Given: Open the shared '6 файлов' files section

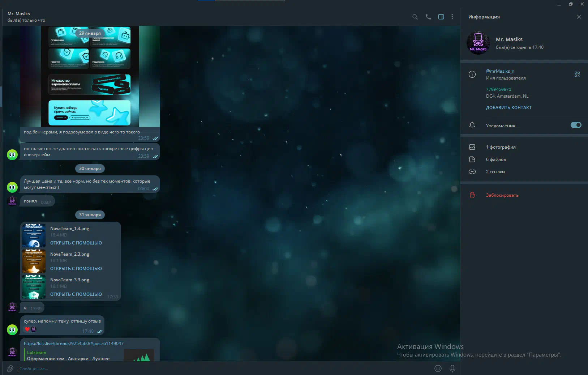Looking at the screenshot, I should 496,159.
